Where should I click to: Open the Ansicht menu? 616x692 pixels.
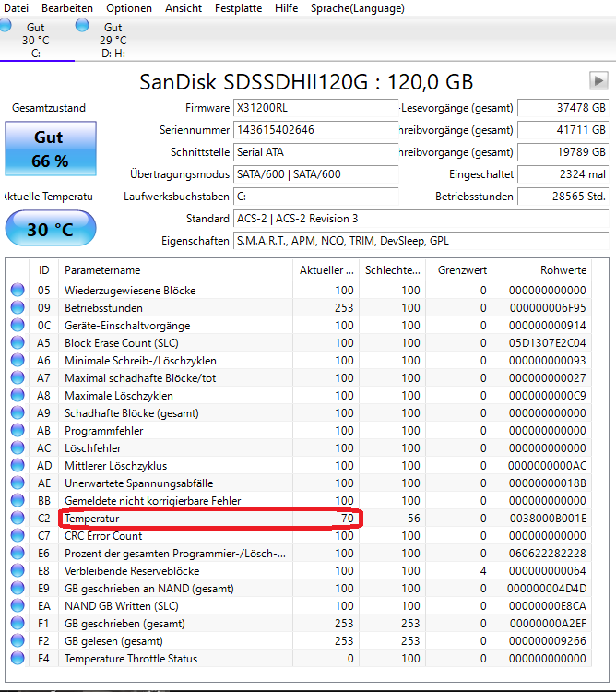tap(184, 8)
